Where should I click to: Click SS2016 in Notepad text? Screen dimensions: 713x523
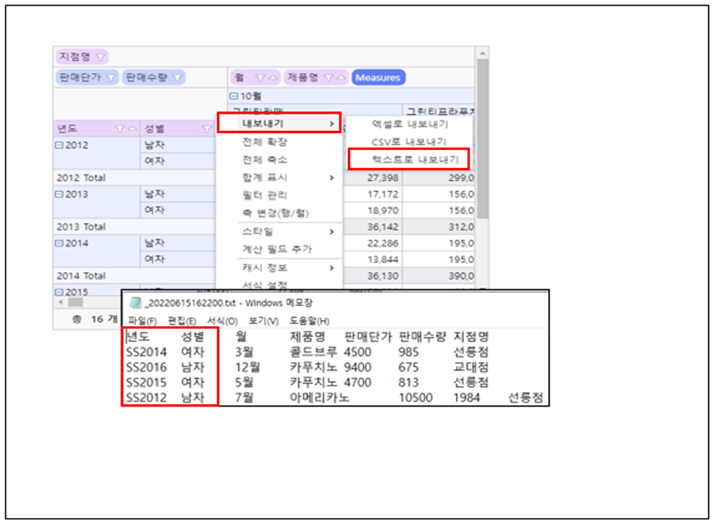click(146, 367)
